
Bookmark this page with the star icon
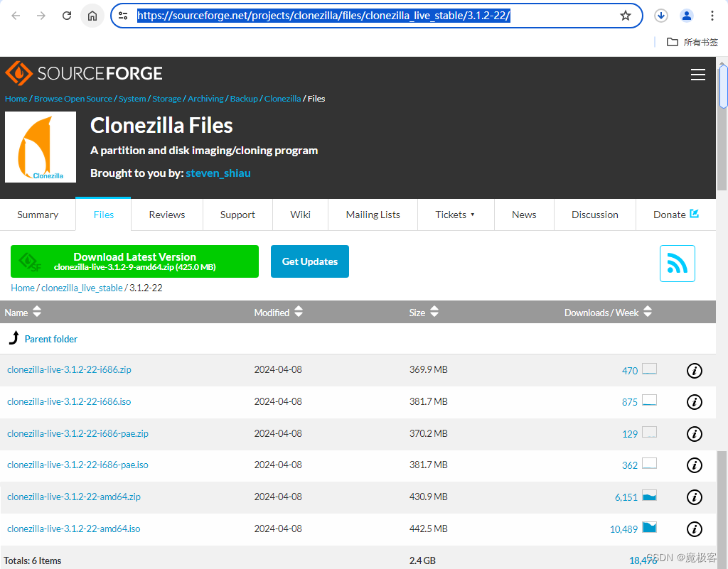[626, 16]
